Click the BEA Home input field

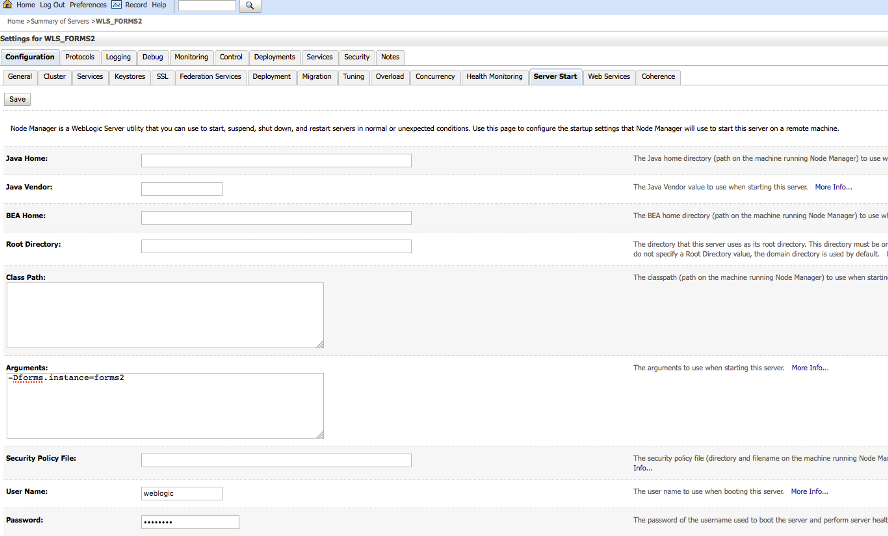pyautogui.click(x=276, y=218)
